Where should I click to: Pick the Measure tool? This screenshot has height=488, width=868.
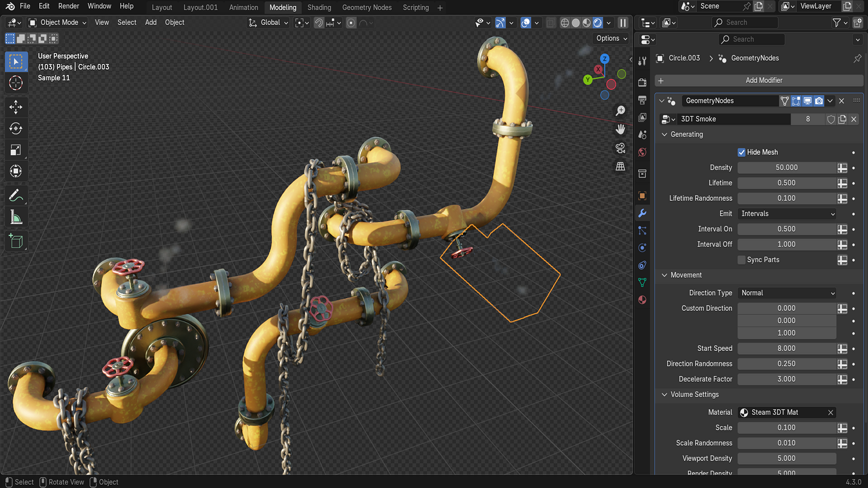click(16, 218)
